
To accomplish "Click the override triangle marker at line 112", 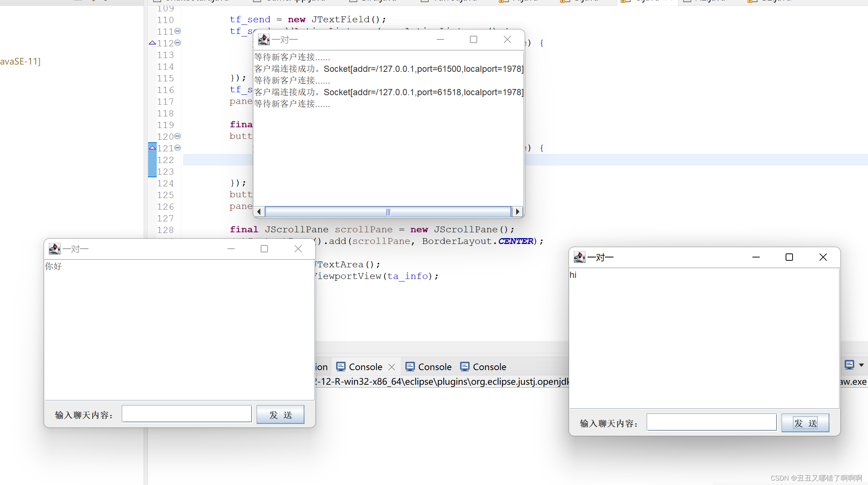I will 152,43.
